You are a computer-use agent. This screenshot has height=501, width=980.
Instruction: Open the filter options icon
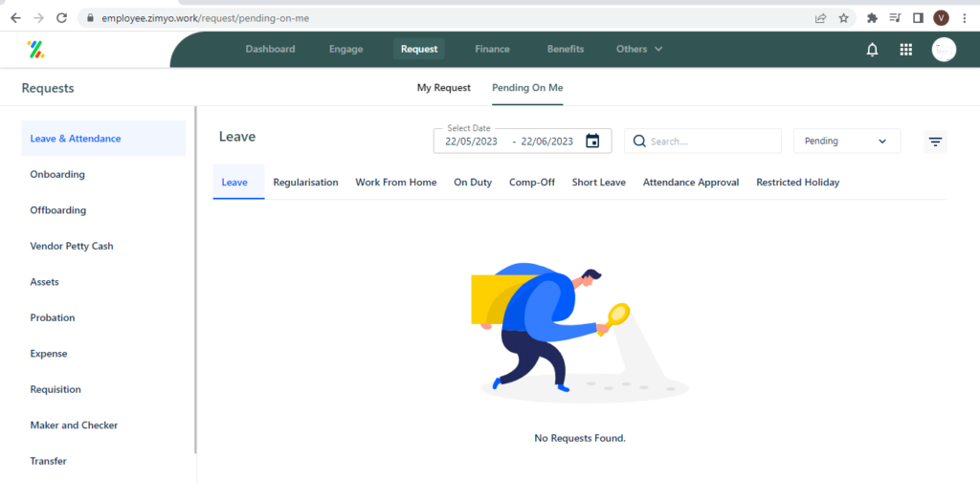935,142
